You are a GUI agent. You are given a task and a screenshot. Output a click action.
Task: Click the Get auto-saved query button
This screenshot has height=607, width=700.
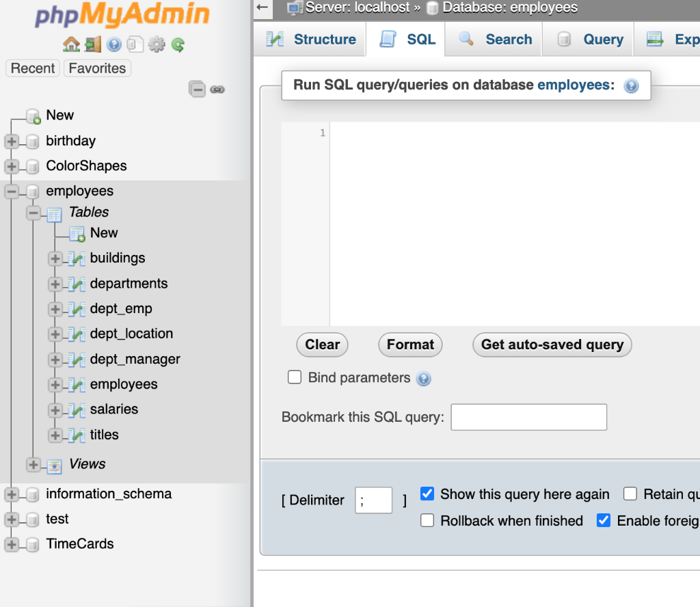click(x=552, y=345)
